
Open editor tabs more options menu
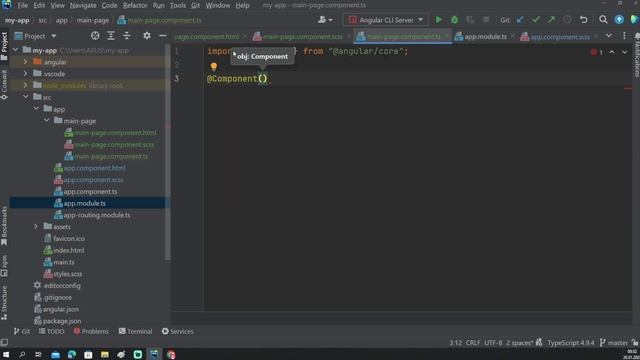point(624,36)
